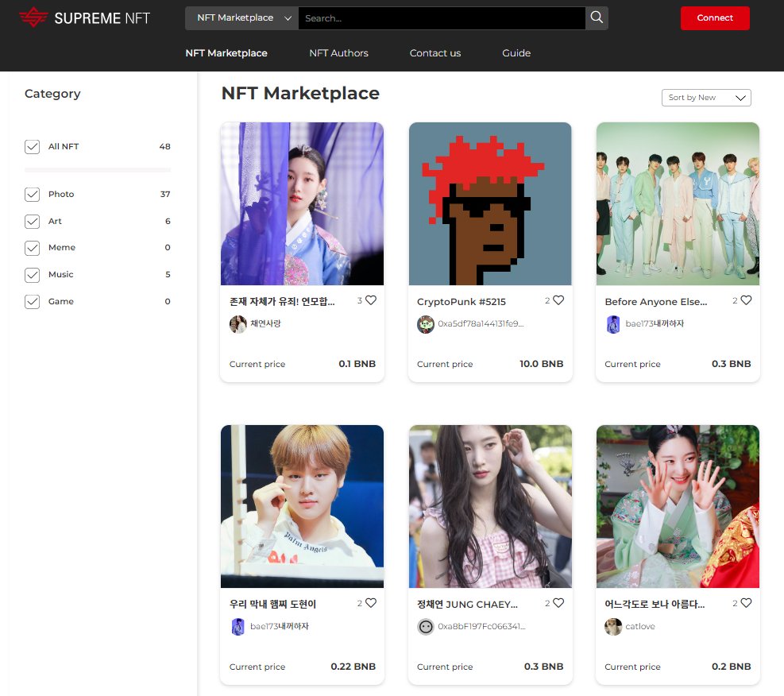Click author address 0xa5df78a144131fe9

coord(481,323)
